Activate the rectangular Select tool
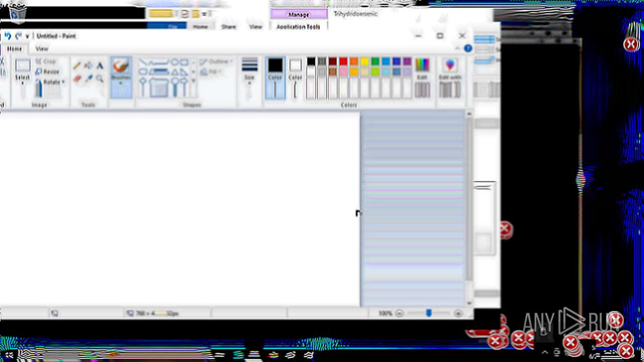Image resolution: width=644 pixels, height=362 pixels. pyautogui.click(x=23, y=65)
